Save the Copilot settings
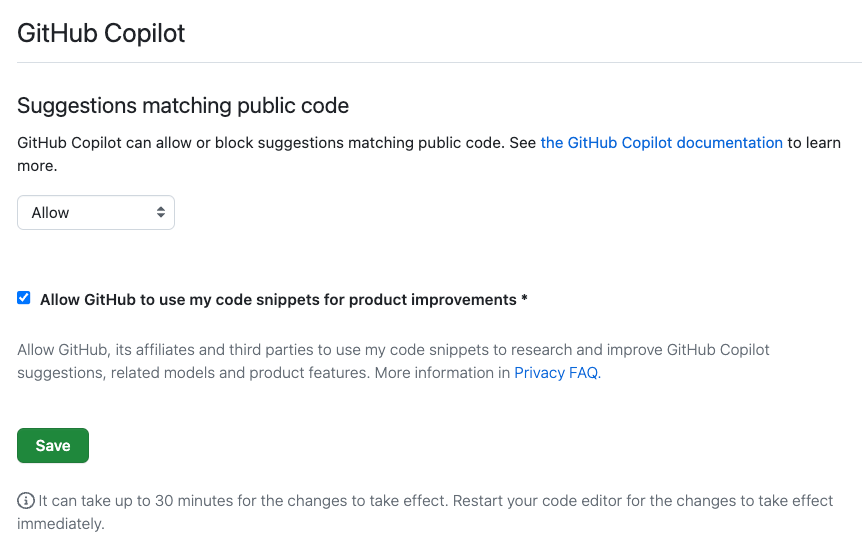The height and width of the screenshot is (557, 863). click(53, 445)
